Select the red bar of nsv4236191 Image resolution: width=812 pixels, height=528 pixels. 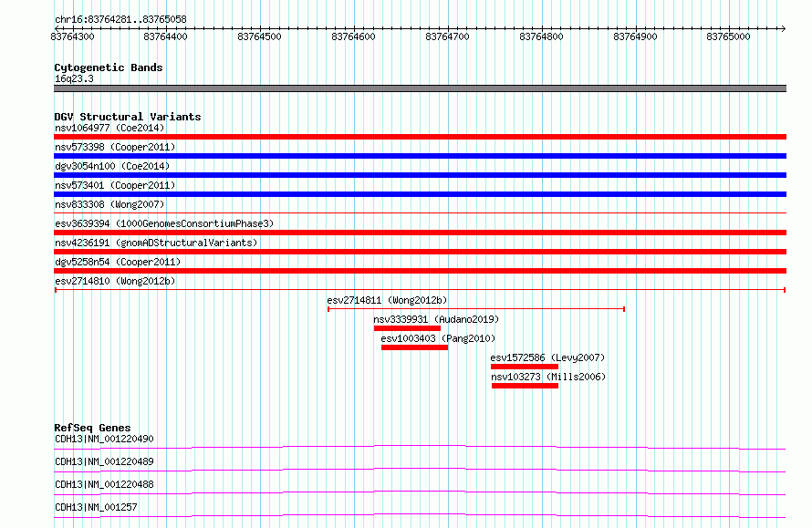(420, 252)
